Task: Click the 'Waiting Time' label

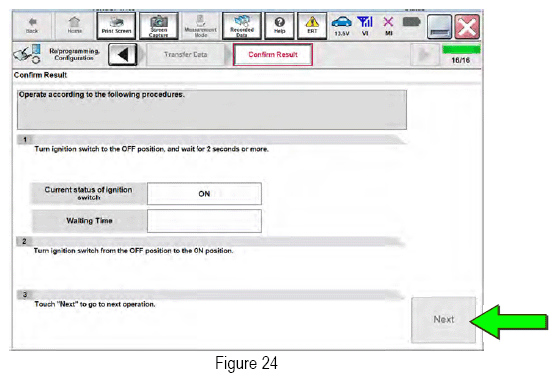Action: click(89, 221)
